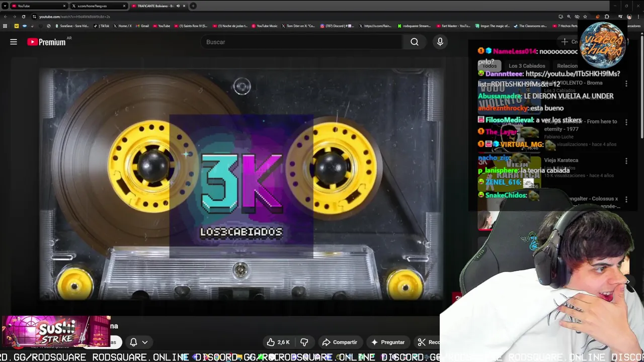Select the Los 3 Cabiados filter chip

pos(527,66)
